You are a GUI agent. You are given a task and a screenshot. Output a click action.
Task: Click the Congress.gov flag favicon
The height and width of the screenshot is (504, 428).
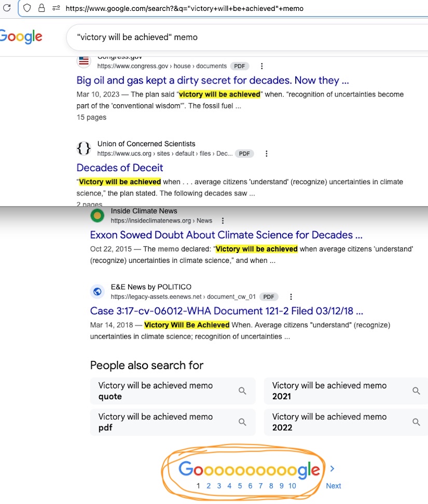tap(84, 61)
